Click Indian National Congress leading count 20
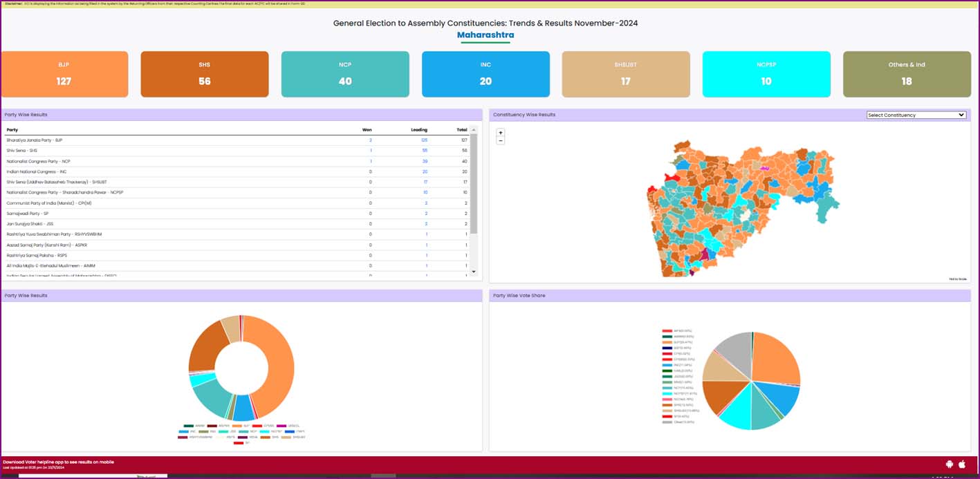Viewport: 980px width, 479px height. pyautogui.click(x=425, y=171)
